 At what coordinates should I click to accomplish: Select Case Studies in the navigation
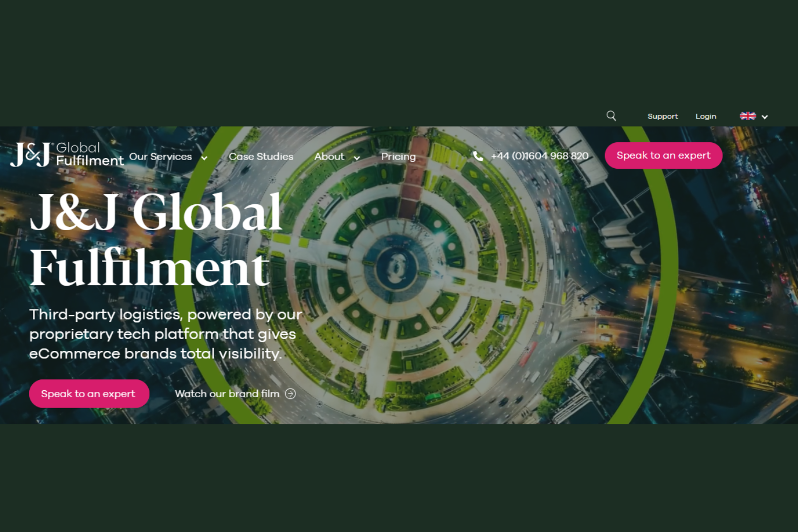pyautogui.click(x=261, y=156)
